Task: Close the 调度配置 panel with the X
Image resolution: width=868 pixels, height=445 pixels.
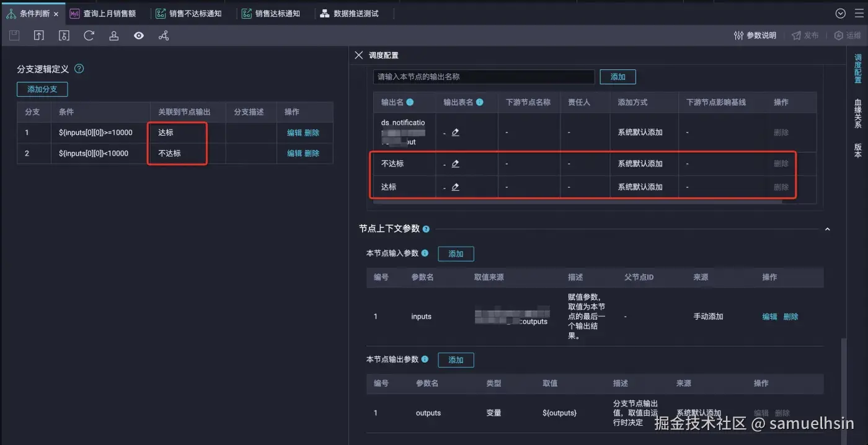Action: (359, 55)
